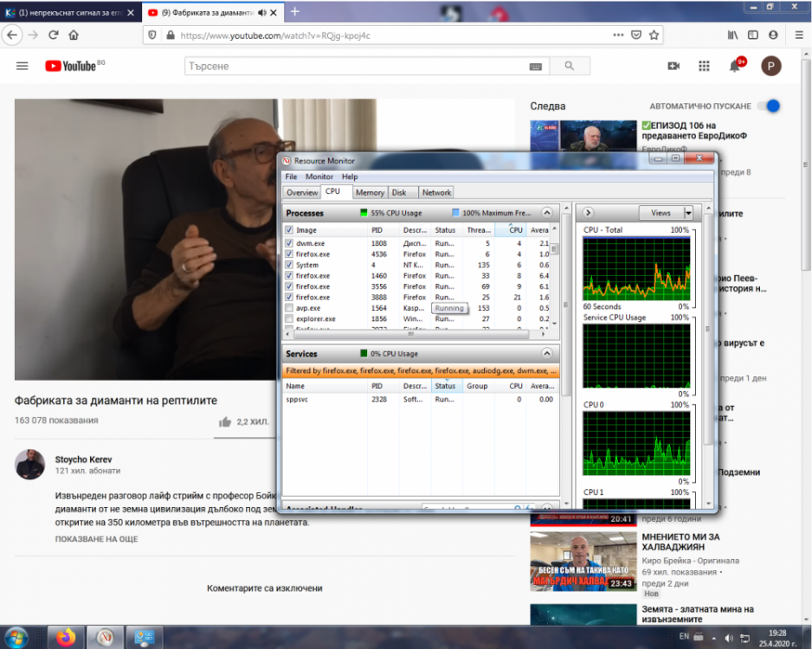The image size is (812, 649).
Task: Uncheck System process checkbox
Action: [289, 265]
